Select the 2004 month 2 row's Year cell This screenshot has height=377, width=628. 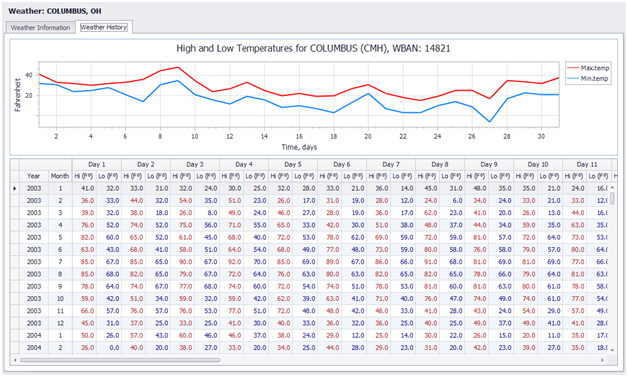(34, 348)
